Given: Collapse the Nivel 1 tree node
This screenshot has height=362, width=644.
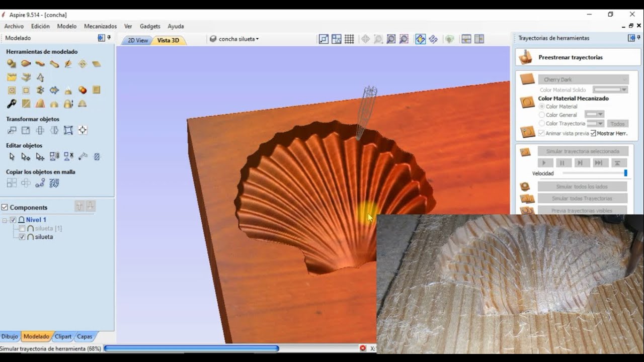Looking at the screenshot, I should pos(5,220).
